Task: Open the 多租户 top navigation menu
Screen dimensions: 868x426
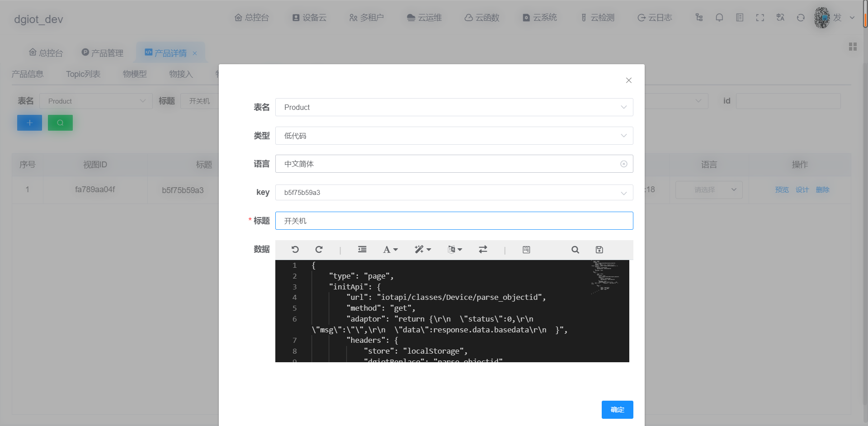Action: pyautogui.click(x=366, y=18)
